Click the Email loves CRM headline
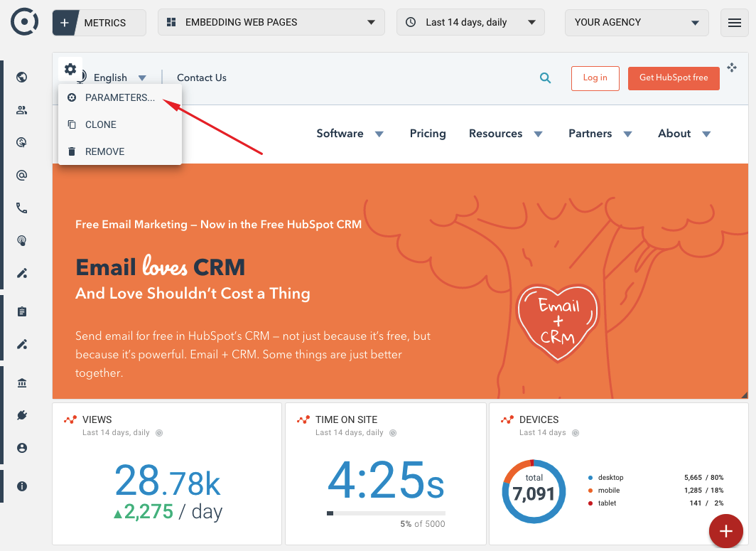756x551 pixels. (x=160, y=267)
